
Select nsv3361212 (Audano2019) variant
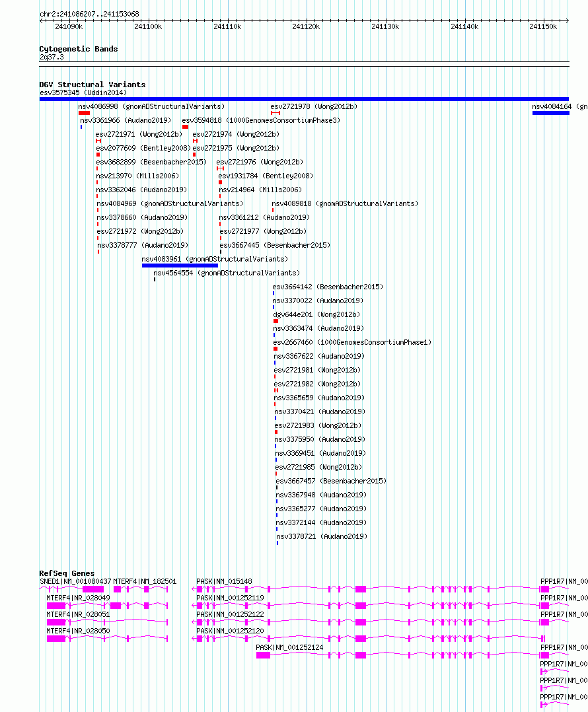(x=264, y=217)
